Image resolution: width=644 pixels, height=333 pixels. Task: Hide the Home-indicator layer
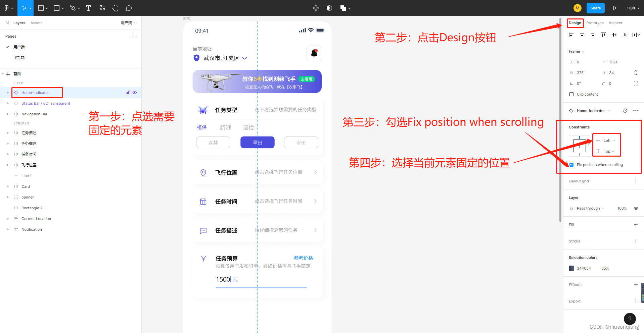(x=135, y=93)
